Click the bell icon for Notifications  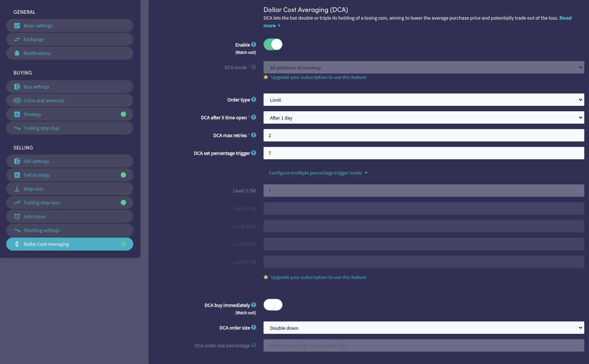[x=17, y=53]
